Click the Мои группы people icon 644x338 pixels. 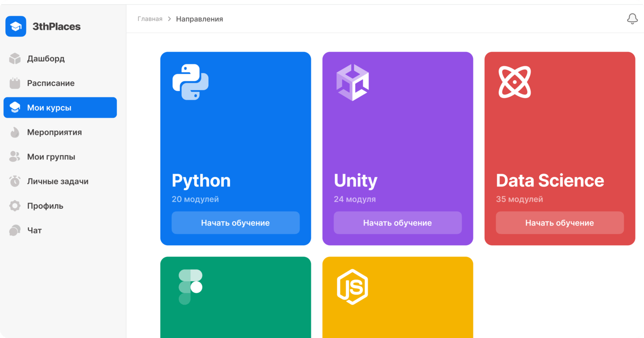(15, 157)
